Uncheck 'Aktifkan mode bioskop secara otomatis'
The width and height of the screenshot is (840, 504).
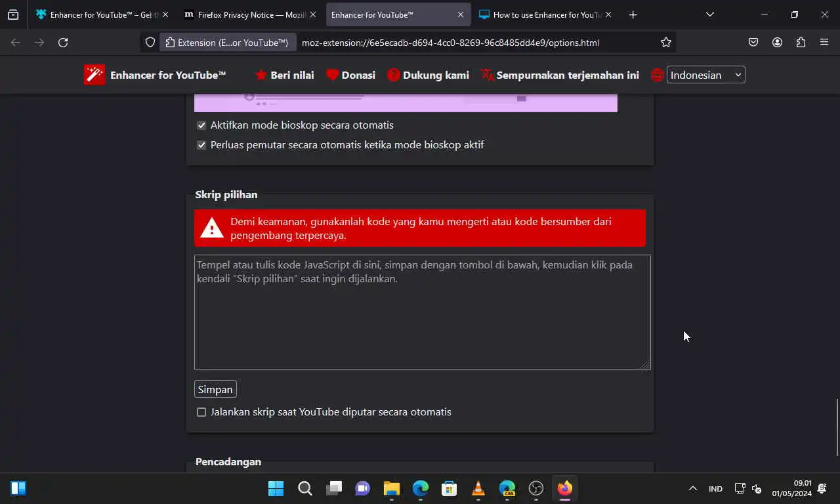(201, 125)
